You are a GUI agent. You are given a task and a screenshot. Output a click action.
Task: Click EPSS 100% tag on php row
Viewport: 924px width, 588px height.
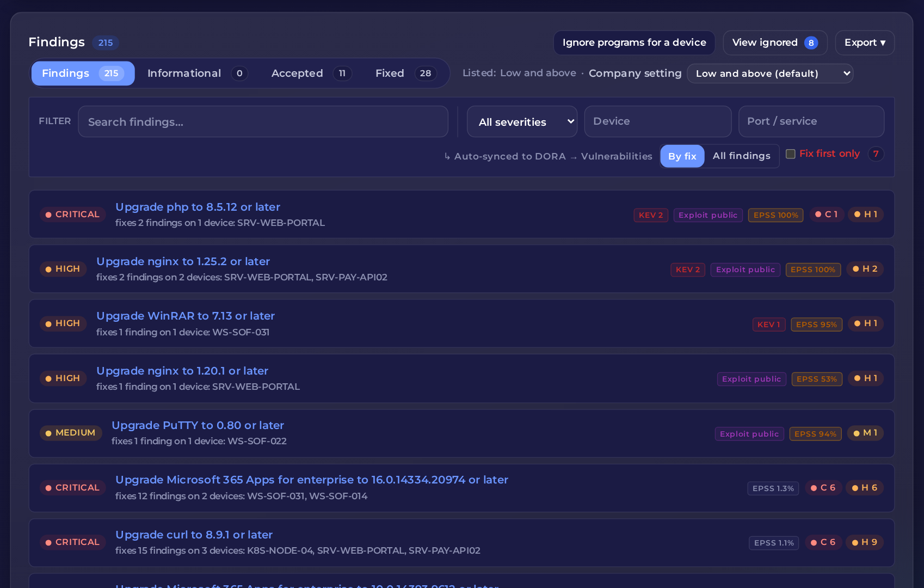click(776, 215)
